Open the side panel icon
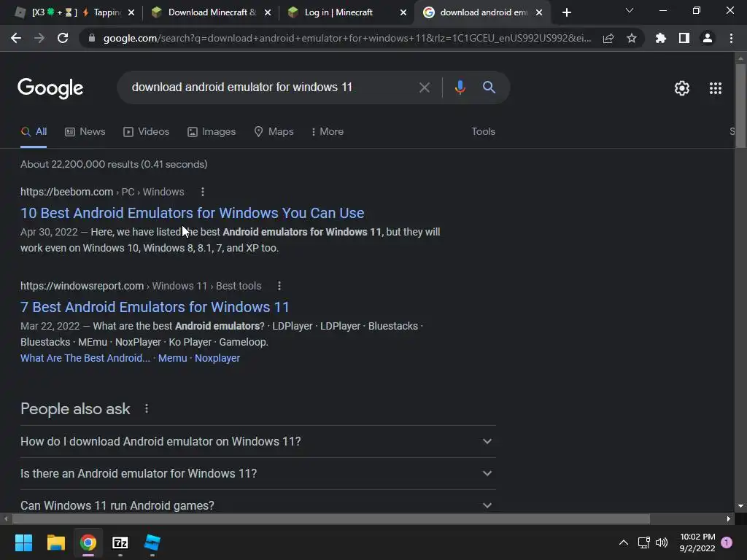Image resolution: width=747 pixels, height=560 pixels. click(684, 38)
